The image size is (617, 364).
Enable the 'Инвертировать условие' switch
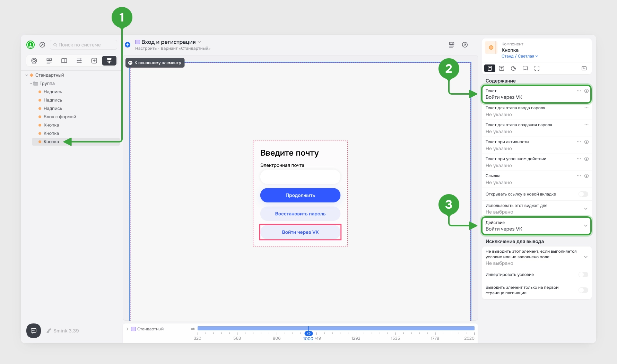[583, 275]
